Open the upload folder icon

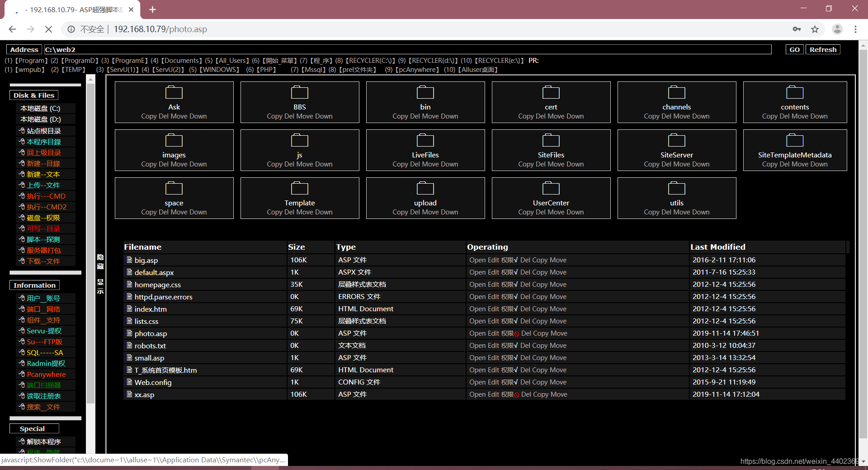pos(425,189)
